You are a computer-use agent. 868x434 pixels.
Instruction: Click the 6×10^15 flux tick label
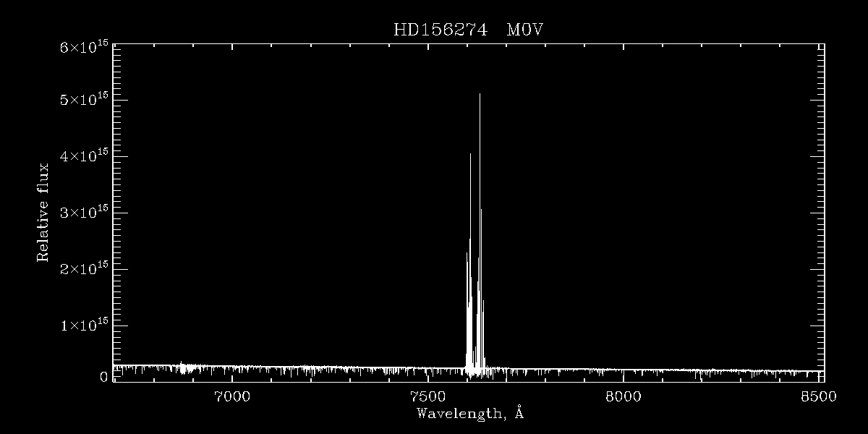tap(83, 47)
